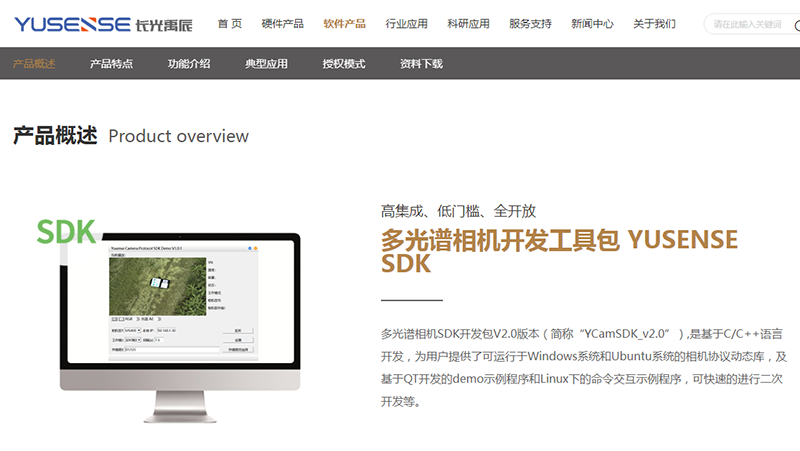Click the green SDK label graphic
This screenshot has height=451, width=800.
click(x=66, y=231)
